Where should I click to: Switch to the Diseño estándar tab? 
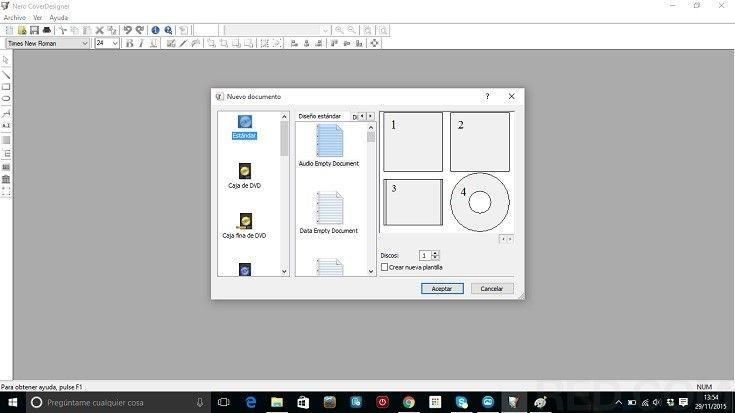tap(320, 116)
